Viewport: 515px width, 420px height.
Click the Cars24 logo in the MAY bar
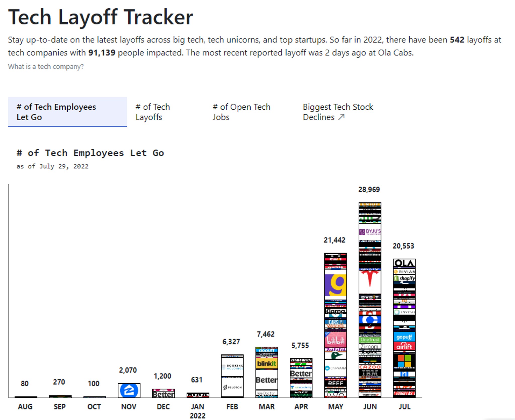pos(336,322)
